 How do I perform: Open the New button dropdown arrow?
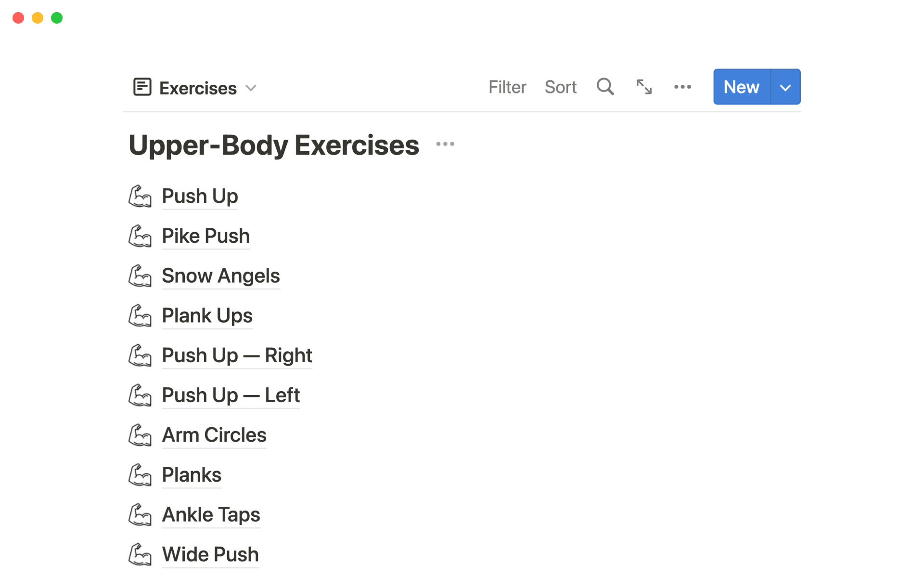785,87
